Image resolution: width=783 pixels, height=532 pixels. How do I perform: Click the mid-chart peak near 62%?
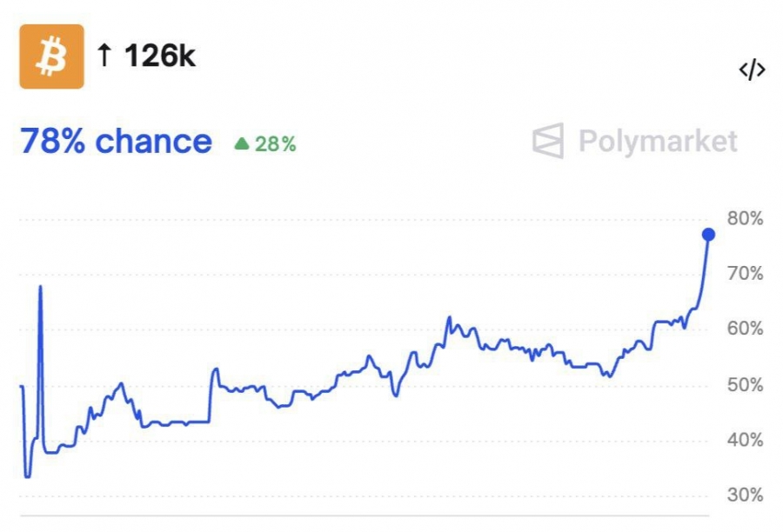tap(449, 318)
